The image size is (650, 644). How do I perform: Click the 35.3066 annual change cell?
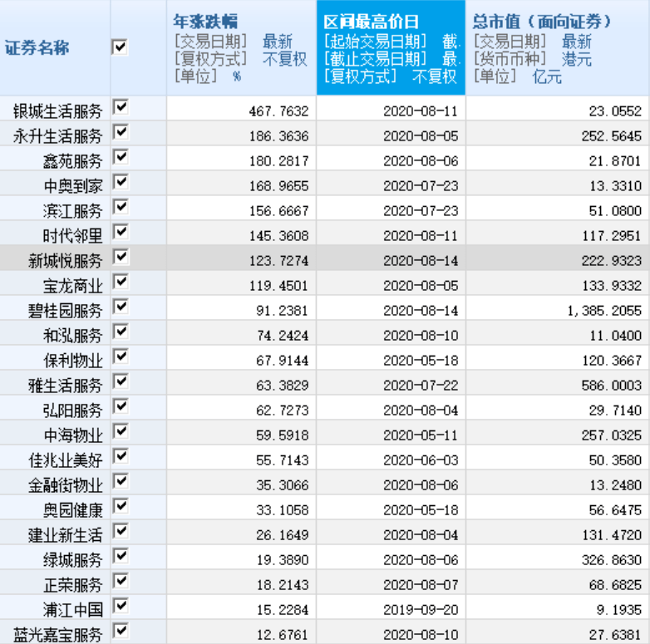coord(242,483)
